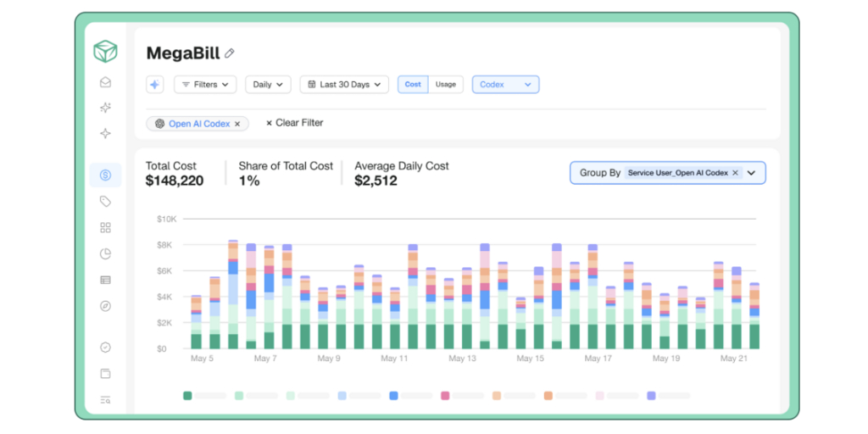Open the pie chart icon in sidebar
The image size is (868, 434).
point(105,253)
